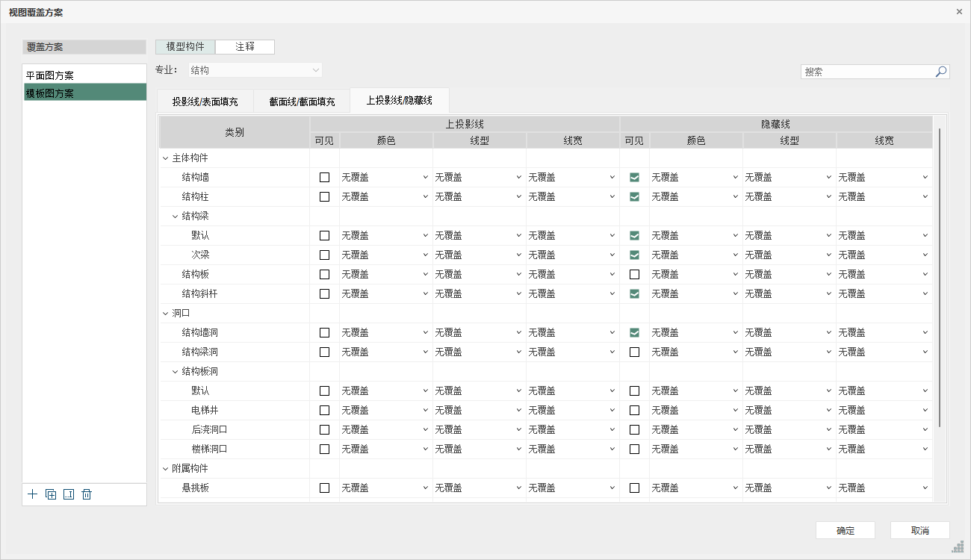Viewport: 971px width, 560px height.
Task: Collapse the 结构板洞 tree node
Action: point(176,371)
